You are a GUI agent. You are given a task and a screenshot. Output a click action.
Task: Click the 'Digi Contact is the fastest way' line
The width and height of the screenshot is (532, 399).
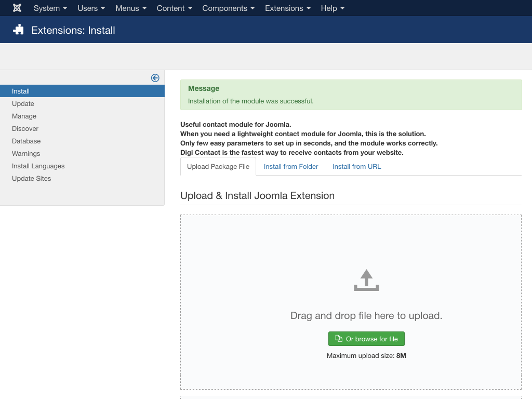(292, 153)
